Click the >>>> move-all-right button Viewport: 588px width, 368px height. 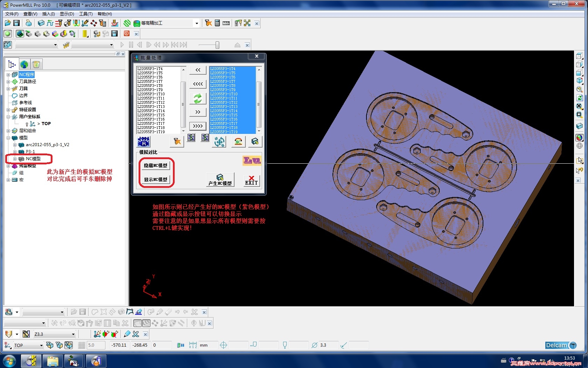pos(198,126)
